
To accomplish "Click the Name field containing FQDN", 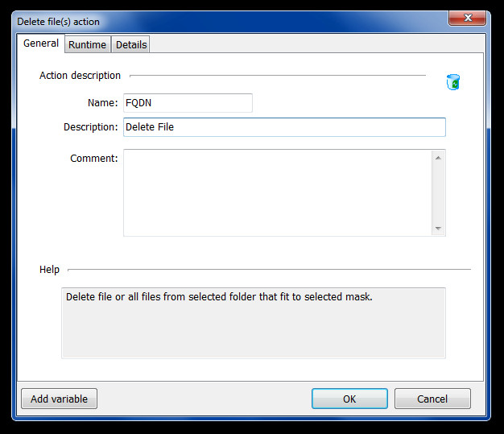I will [x=188, y=103].
